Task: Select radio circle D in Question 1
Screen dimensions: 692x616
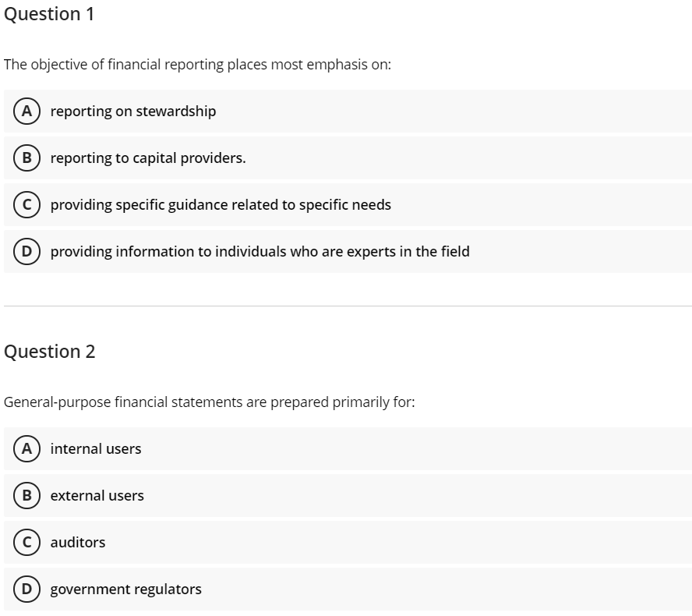Action: point(26,252)
